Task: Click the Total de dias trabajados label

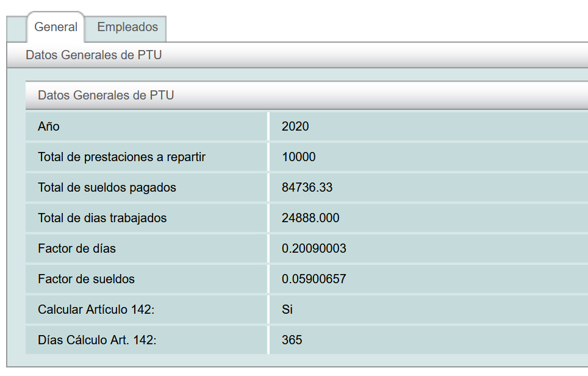Action: pos(102,218)
